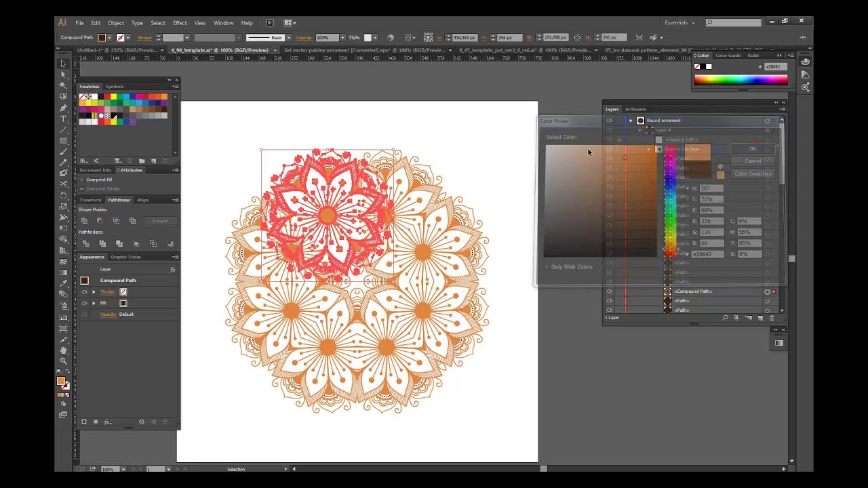The height and width of the screenshot is (488, 868).
Task: Switch to the Artboards tab
Action: click(x=635, y=109)
